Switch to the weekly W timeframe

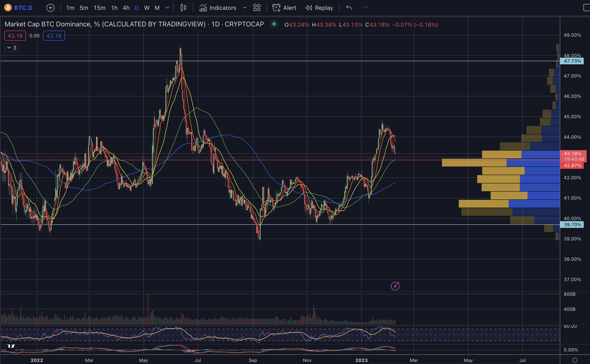(147, 8)
